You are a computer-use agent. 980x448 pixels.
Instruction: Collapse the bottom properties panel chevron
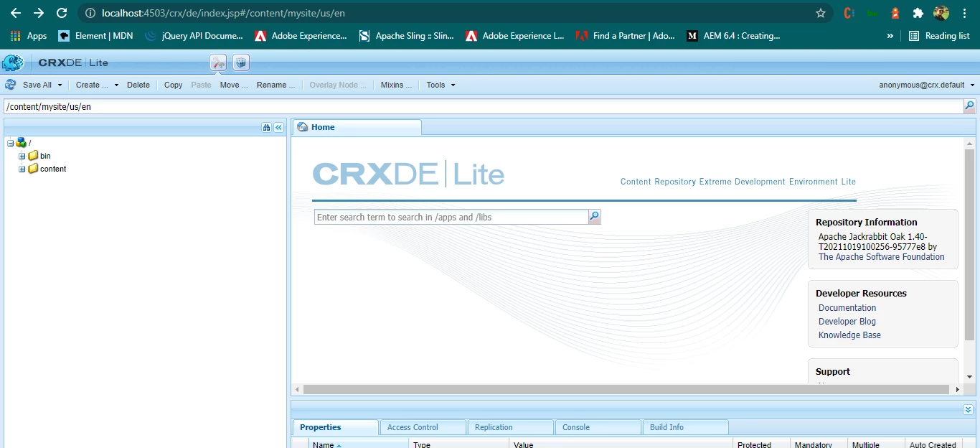[x=969, y=409]
